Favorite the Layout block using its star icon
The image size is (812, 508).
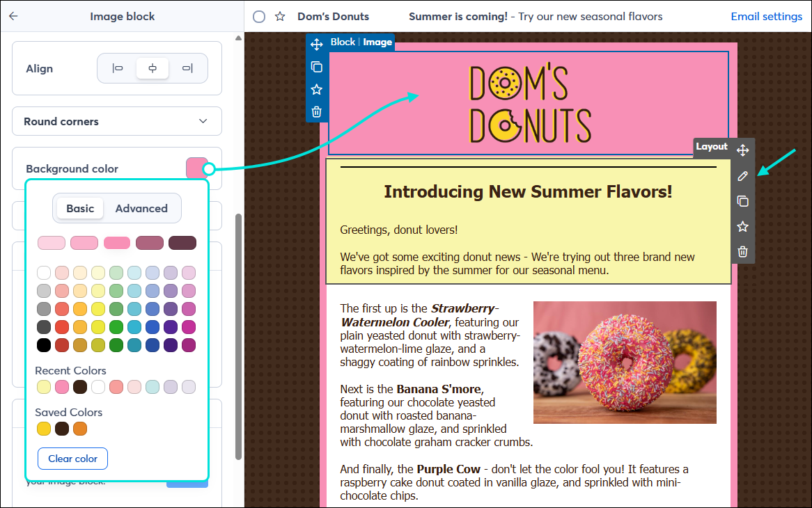click(x=742, y=226)
